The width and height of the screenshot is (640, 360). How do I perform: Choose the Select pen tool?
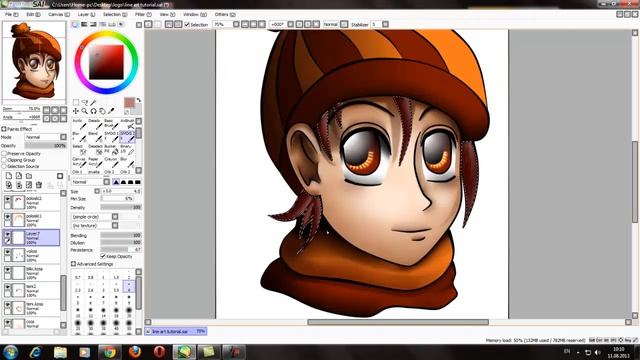[79, 149]
